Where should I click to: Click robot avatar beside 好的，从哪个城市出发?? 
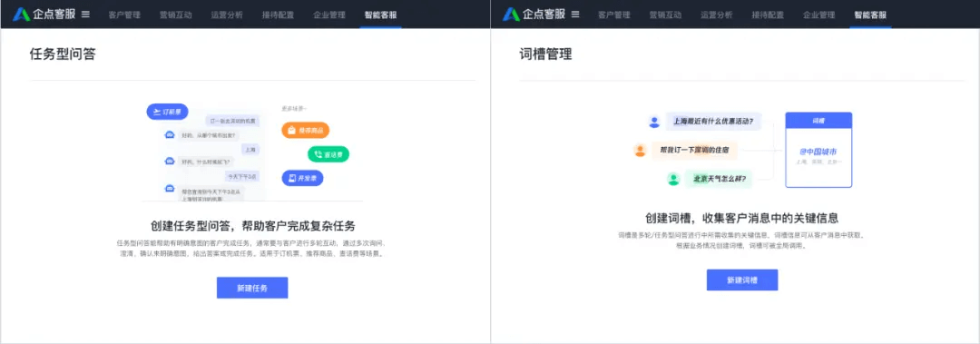(169, 135)
